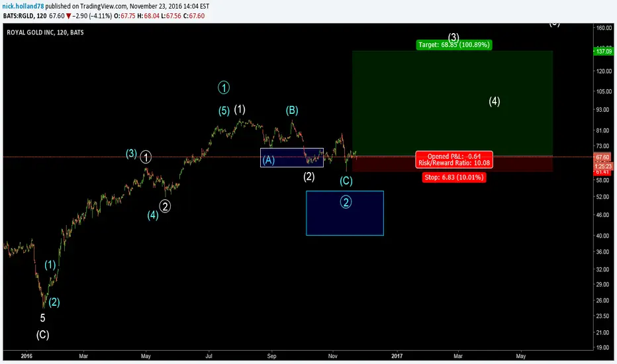Select the (A) wave label
This screenshot has height=364, width=617.
coord(268,159)
